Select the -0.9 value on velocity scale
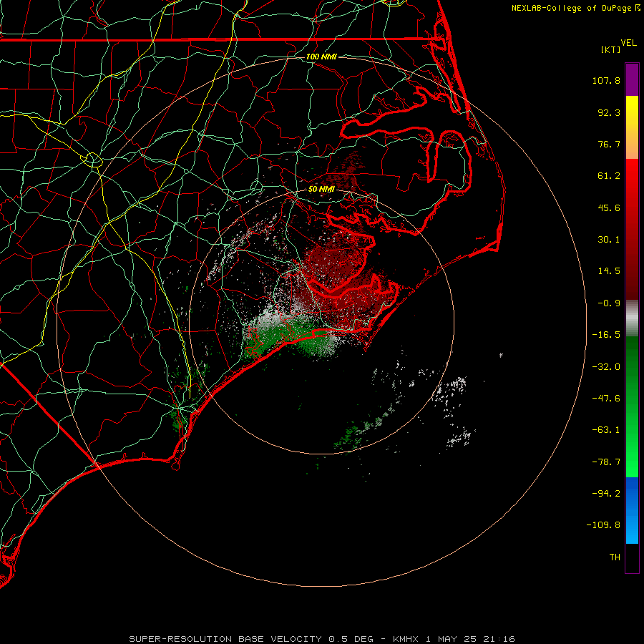Viewport: 644px width, 644px height. coord(609,303)
